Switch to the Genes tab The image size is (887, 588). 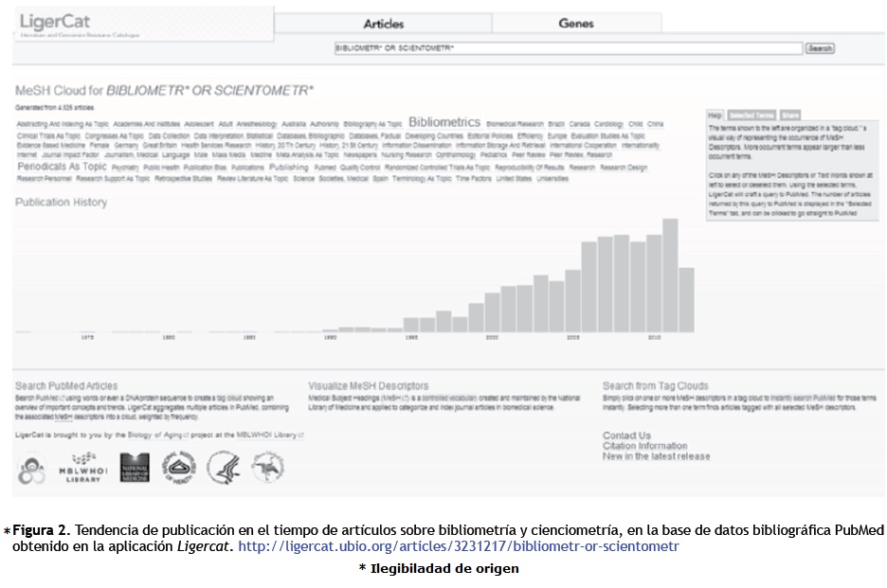coord(576,24)
